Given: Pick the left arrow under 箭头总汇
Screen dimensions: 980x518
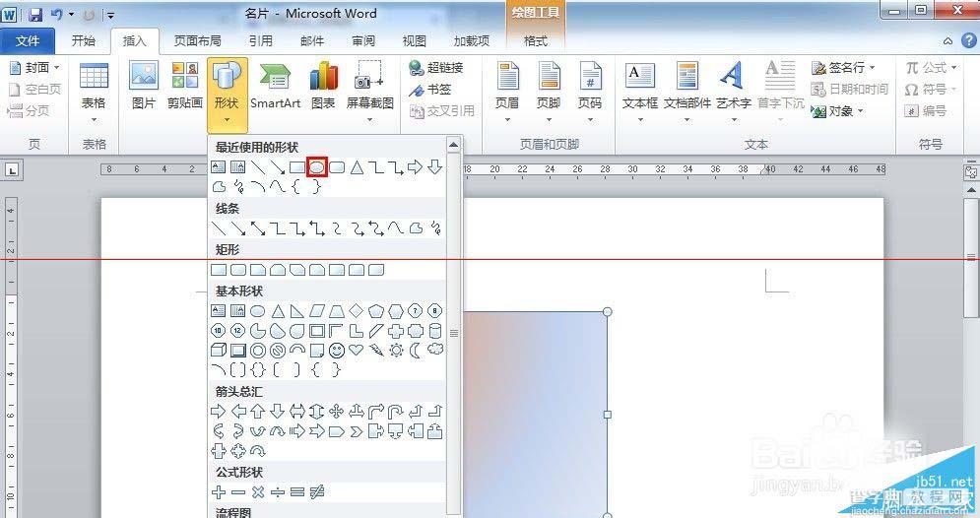Looking at the screenshot, I should (x=238, y=412).
